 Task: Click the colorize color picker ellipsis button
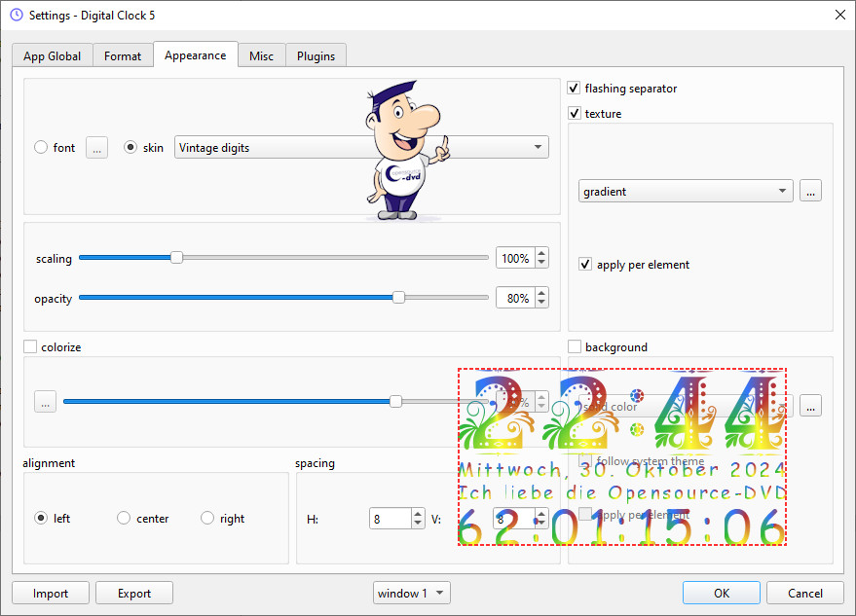(45, 401)
